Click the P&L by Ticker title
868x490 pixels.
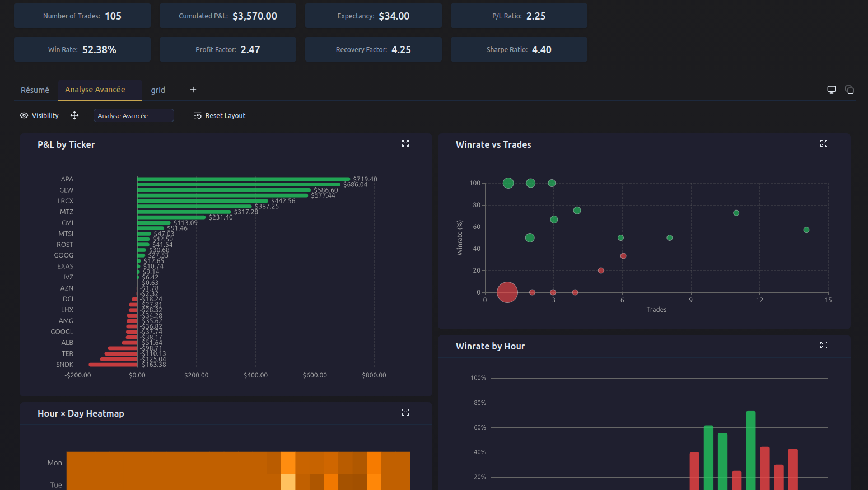point(66,144)
